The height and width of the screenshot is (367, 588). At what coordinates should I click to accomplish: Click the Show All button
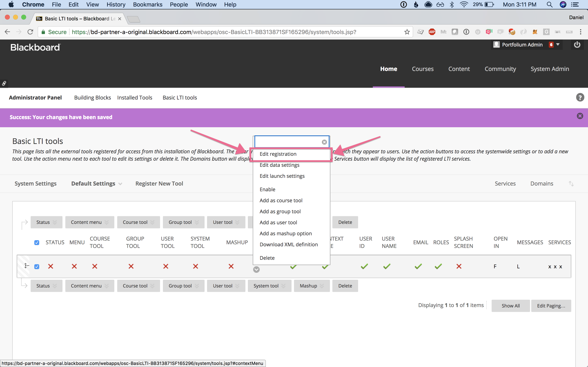[510, 306]
